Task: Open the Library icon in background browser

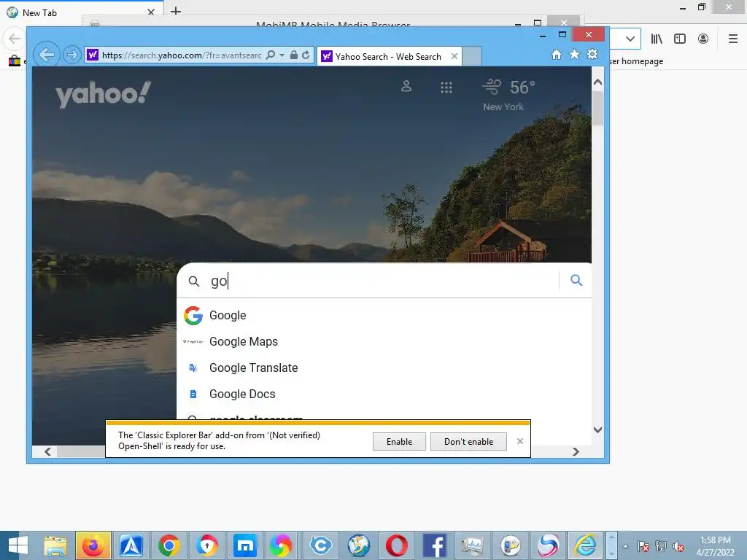Action: pos(657,39)
